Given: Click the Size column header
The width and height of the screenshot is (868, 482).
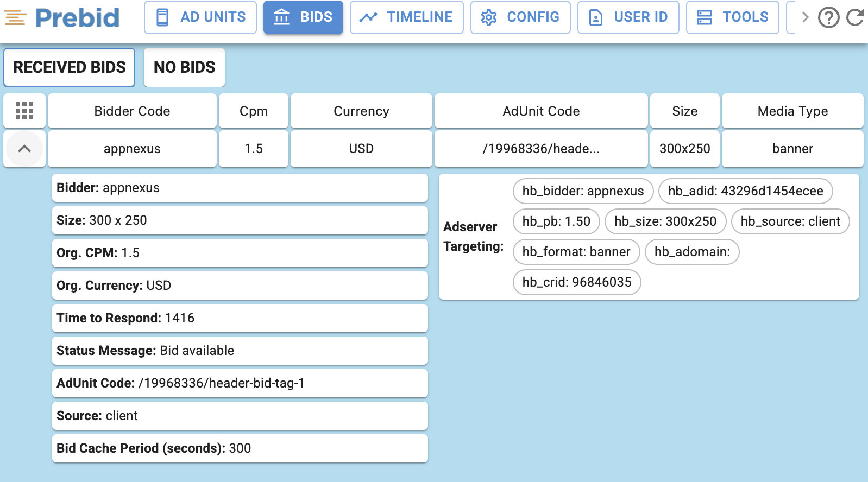Looking at the screenshot, I should click(x=685, y=111).
